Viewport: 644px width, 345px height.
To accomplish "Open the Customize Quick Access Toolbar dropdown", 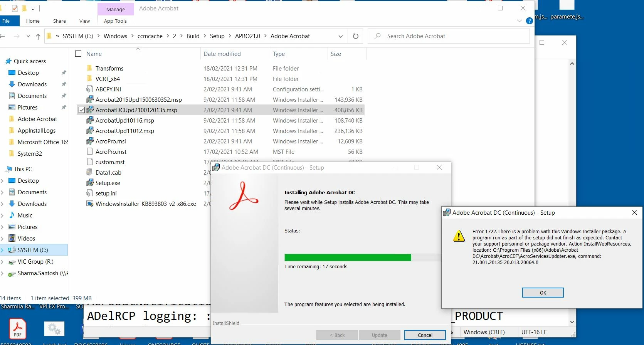I will tap(33, 8).
